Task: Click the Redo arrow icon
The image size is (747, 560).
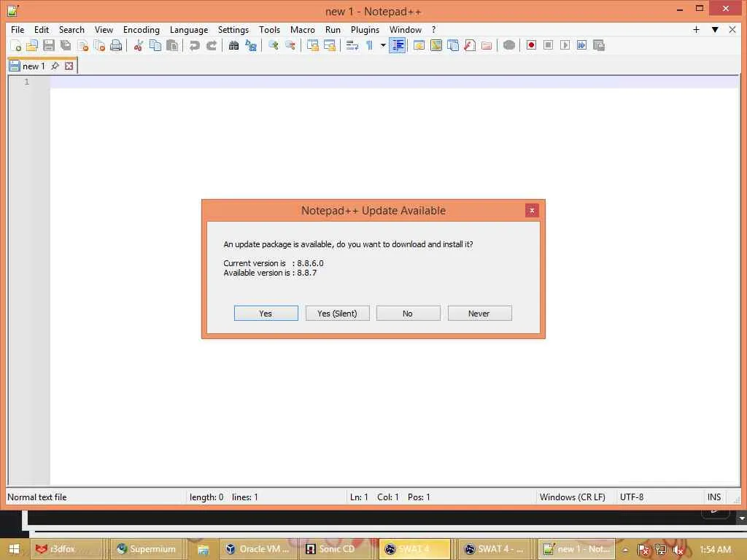Action: pos(211,45)
